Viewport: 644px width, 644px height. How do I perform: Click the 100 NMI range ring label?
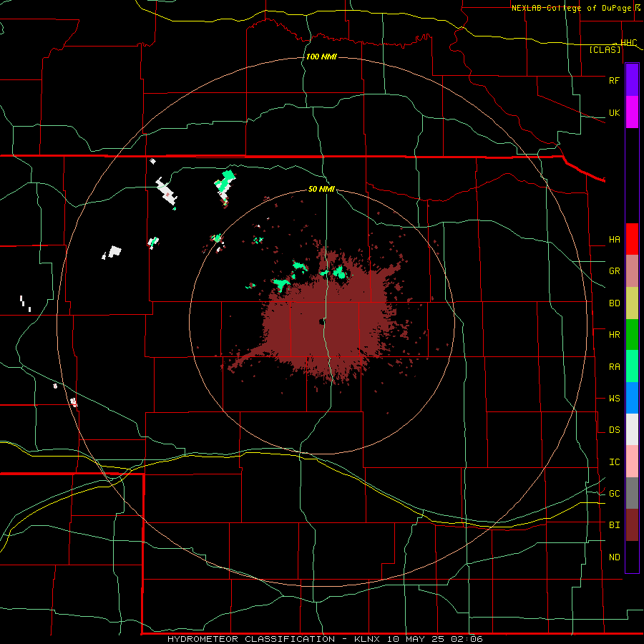click(x=321, y=57)
